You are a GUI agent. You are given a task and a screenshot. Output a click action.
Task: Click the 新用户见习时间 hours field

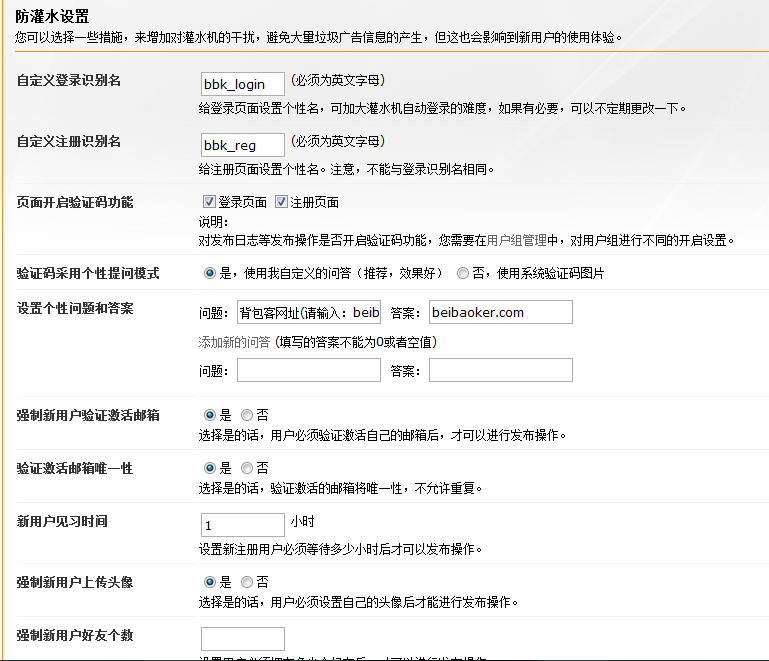click(x=243, y=525)
